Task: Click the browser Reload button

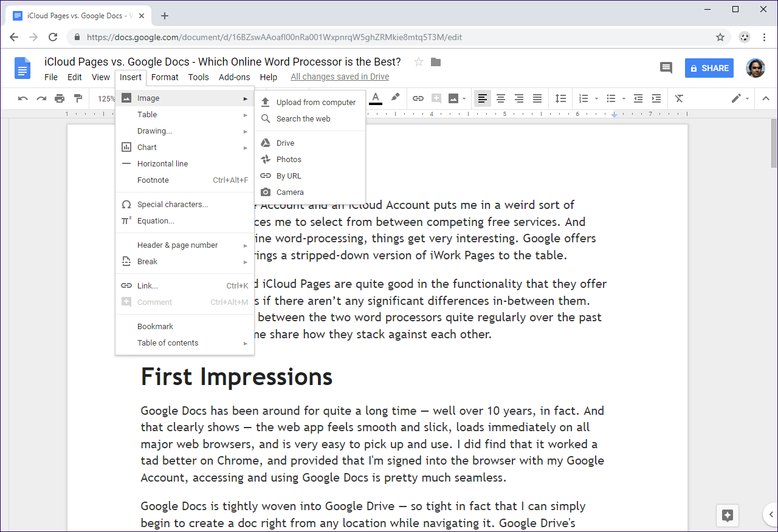Action: [x=53, y=37]
